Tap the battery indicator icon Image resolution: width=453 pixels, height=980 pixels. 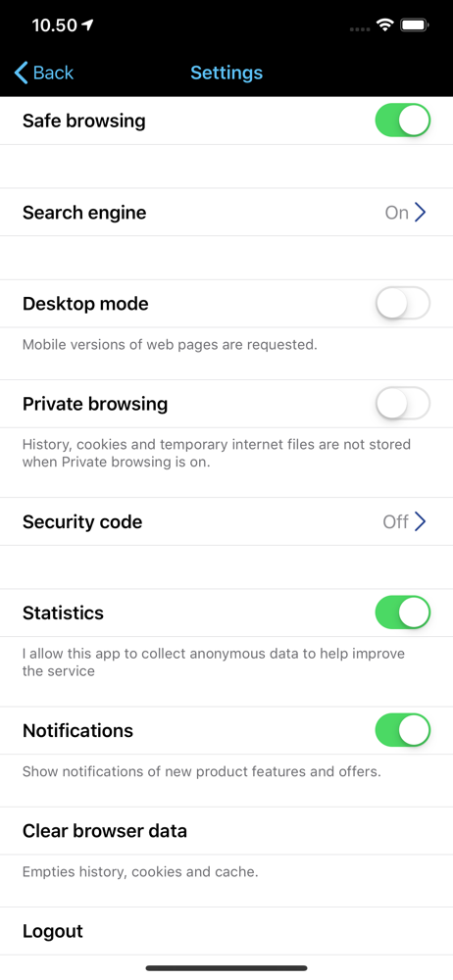click(414, 25)
